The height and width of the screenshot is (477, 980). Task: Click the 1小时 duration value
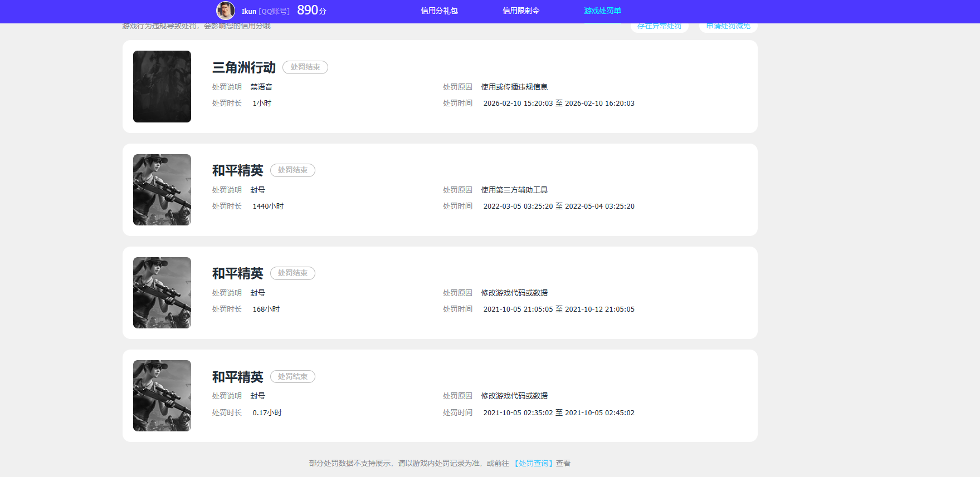tap(262, 103)
